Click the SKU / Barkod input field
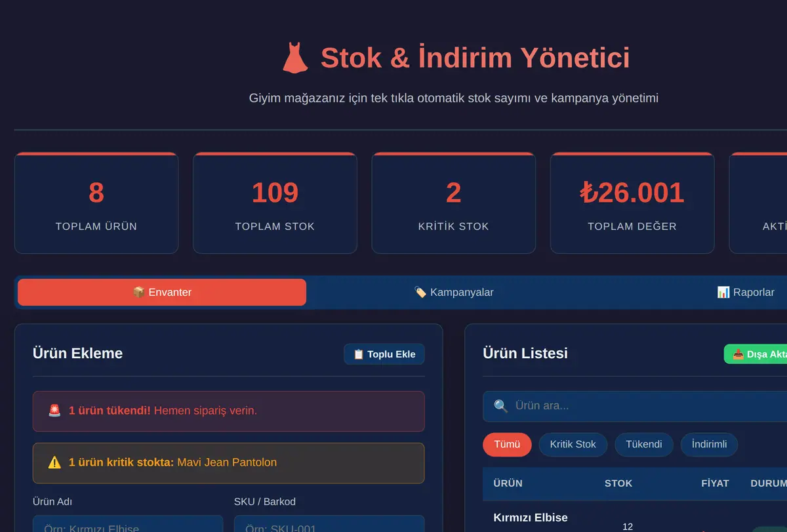The height and width of the screenshot is (532, 787). pos(329,523)
